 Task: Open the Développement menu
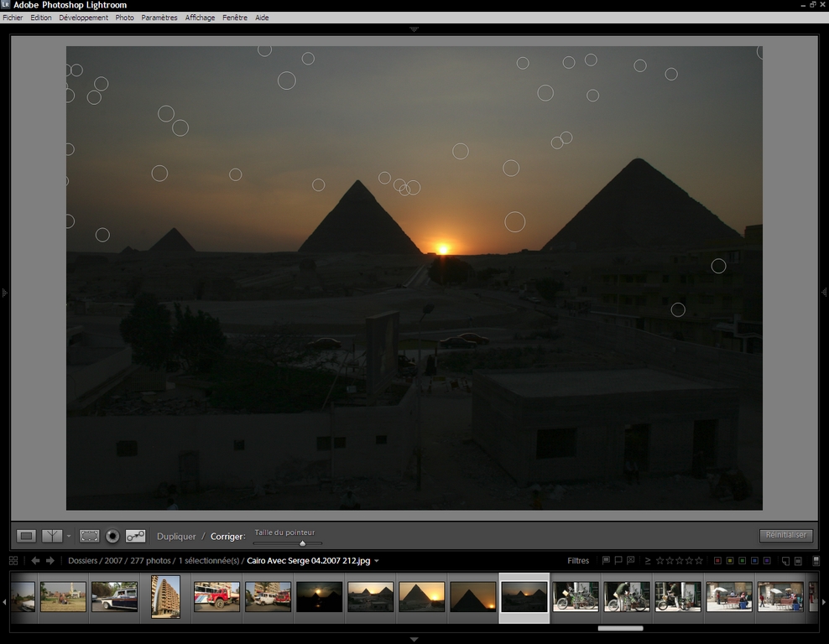(x=84, y=18)
